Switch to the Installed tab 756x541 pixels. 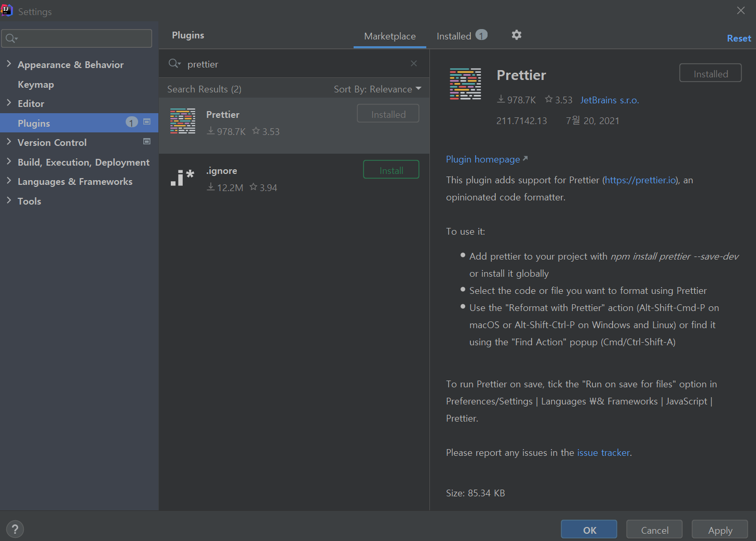462,36
